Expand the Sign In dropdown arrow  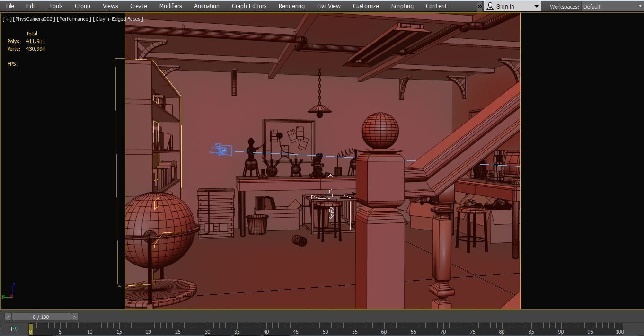536,6
